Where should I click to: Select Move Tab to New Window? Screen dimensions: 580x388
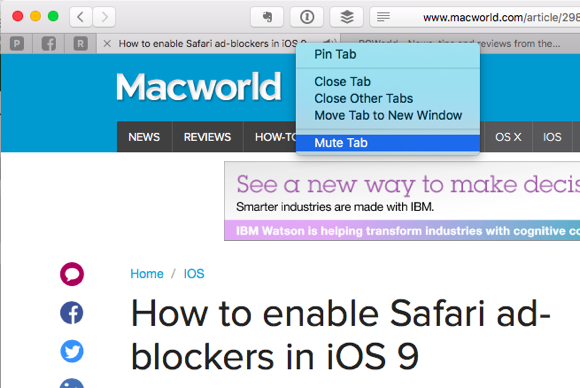388,115
